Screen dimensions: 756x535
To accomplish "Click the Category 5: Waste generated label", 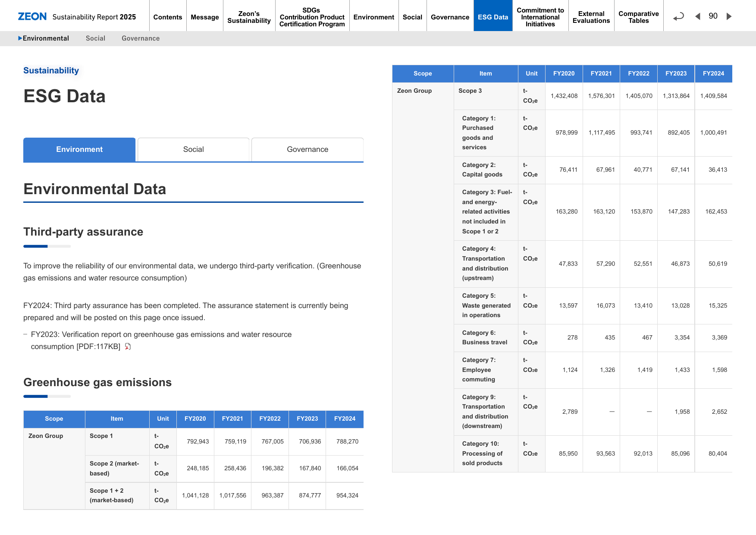I will (x=486, y=305).
